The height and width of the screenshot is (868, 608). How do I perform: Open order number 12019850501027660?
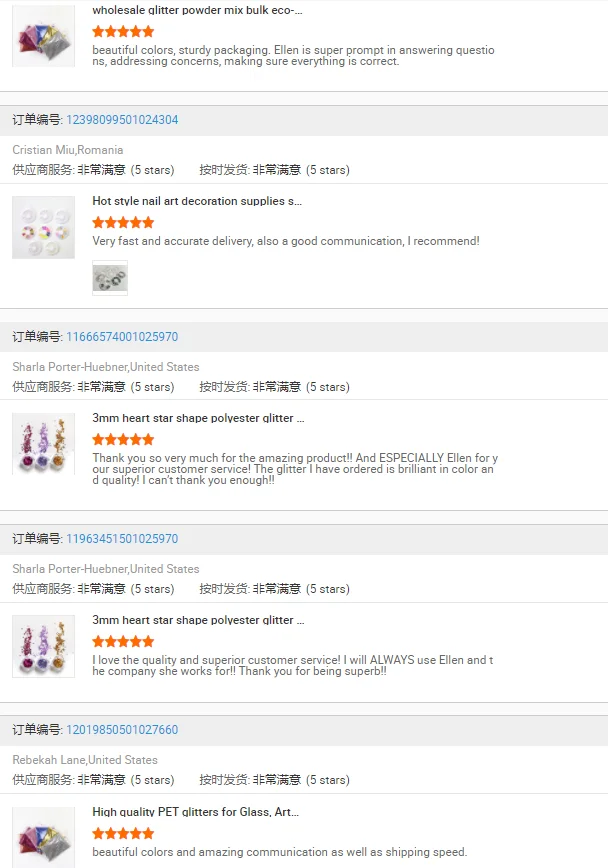[x=122, y=730]
